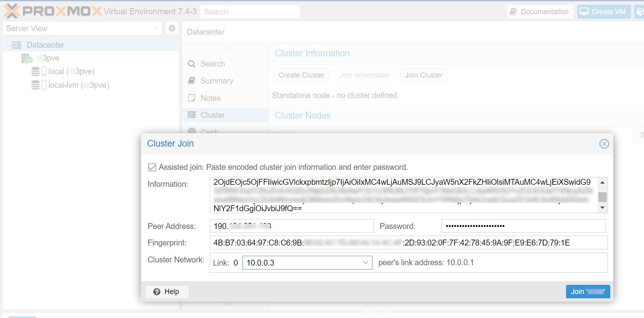Click the Create Cluster button
Screen dimensions: 644x318
click(x=302, y=75)
